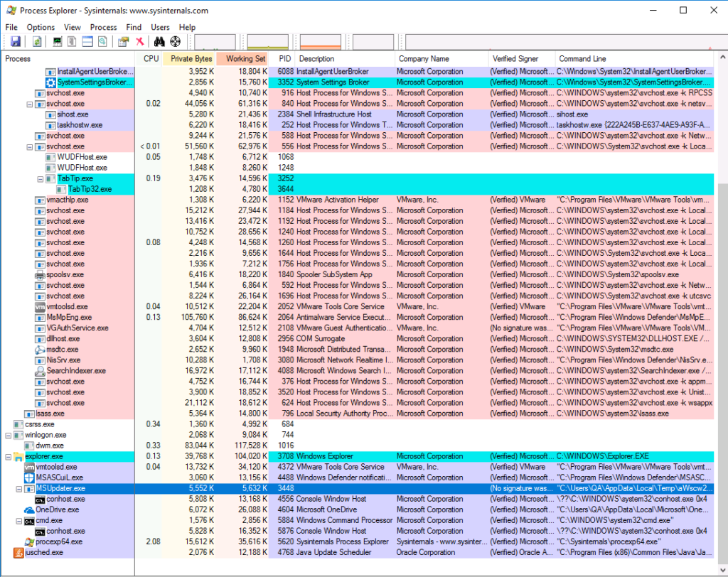Screen dimensions: 728x577
Task: Click the Refresh Now toolbar icon
Action: pyautogui.click(x=37, y=42)
